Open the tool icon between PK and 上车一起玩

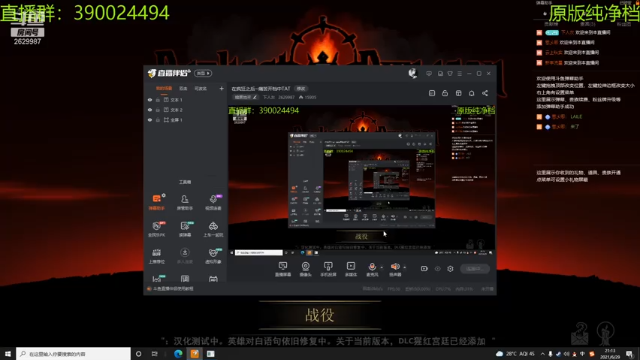[184, 229]
